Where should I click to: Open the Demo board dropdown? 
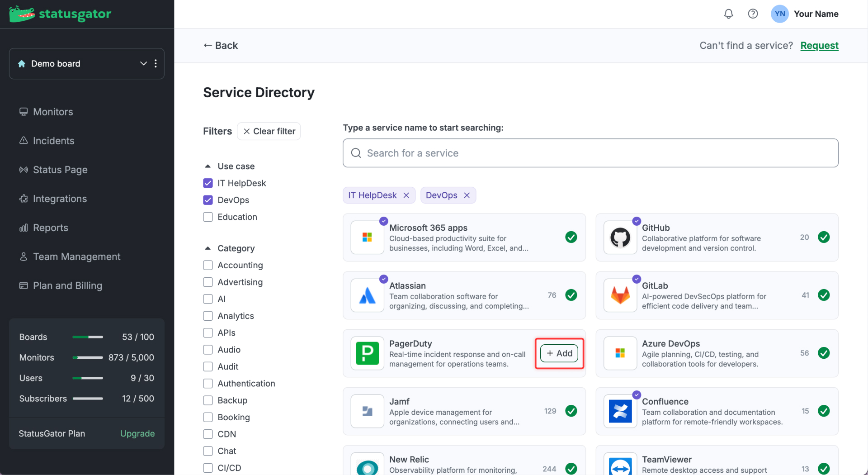pos(143,64)
